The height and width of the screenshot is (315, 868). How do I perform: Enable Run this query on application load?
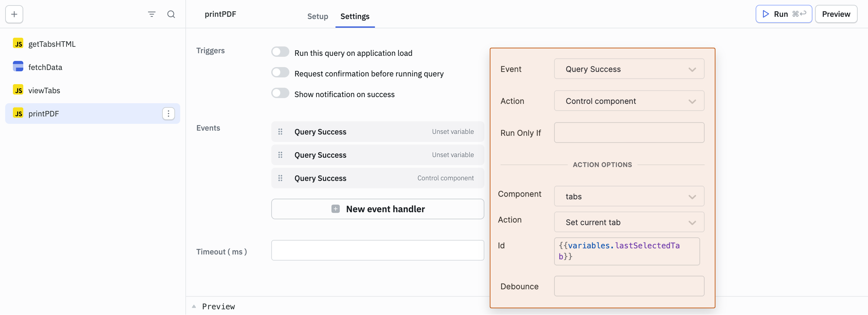[x=280, y=52]
